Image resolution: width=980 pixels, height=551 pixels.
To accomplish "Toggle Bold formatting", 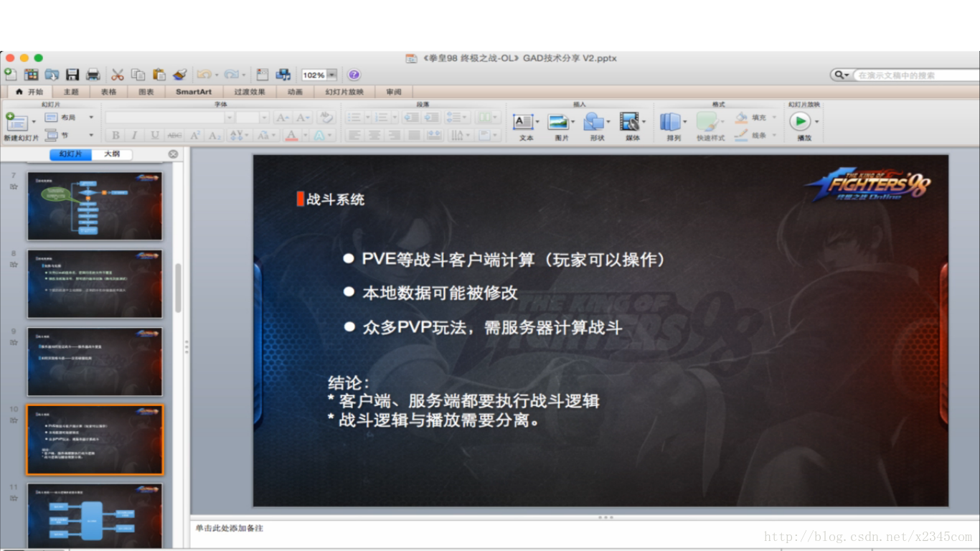I will pos(115,135).
